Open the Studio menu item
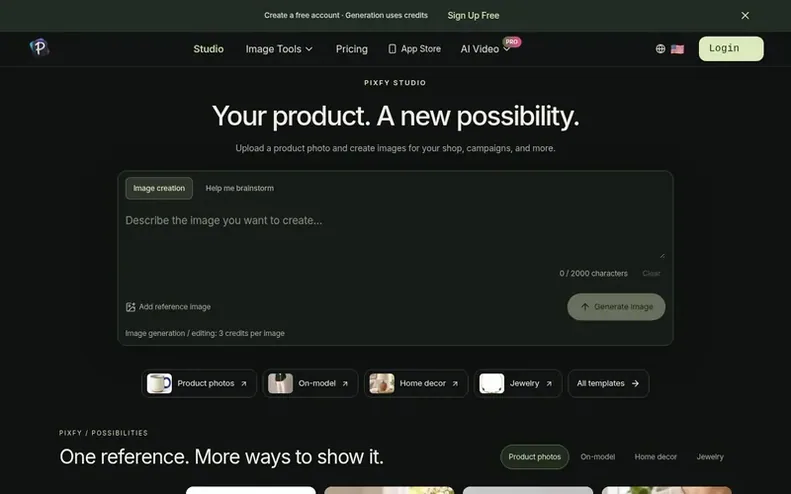 [208, 49]
